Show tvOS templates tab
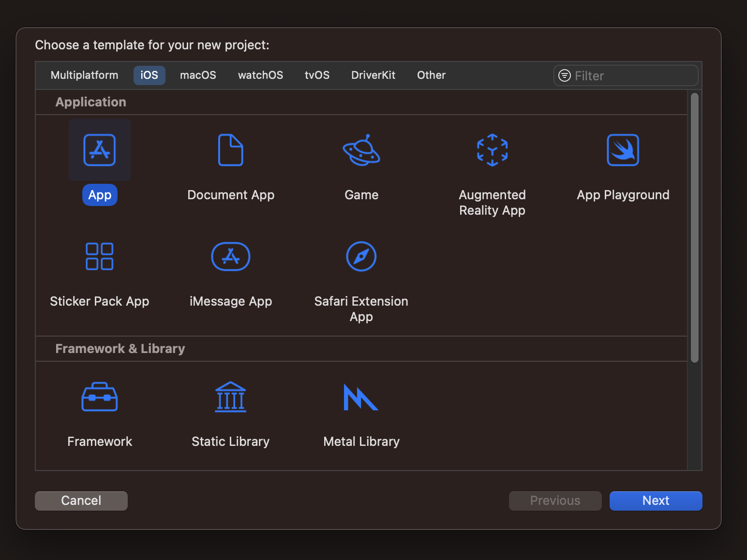This screenshot has width=747, height=560. 317,75
